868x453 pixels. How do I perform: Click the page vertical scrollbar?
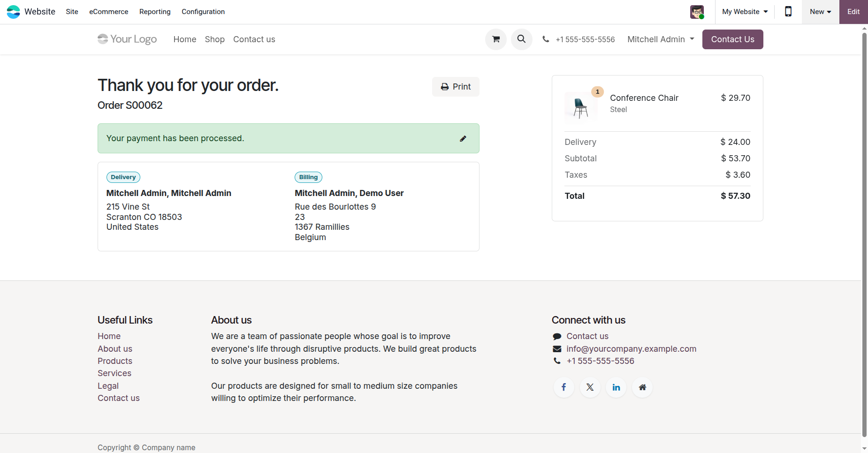click(x=864, y=234)
